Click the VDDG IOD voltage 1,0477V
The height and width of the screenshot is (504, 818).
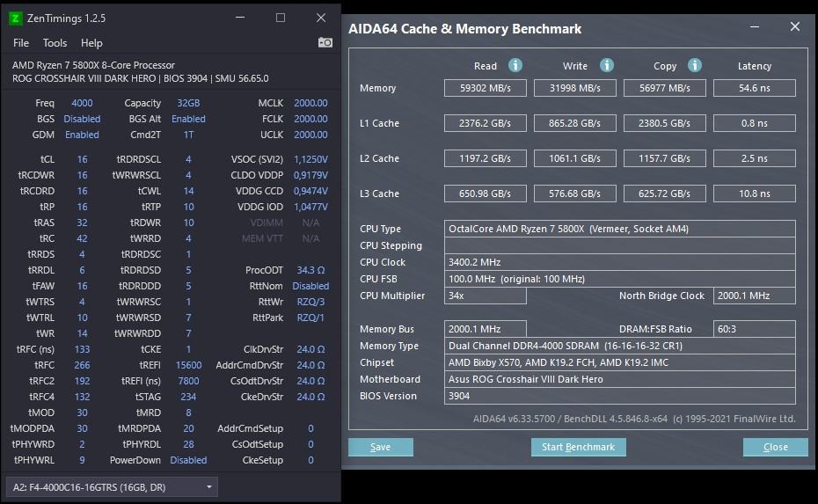[x=310, y=207]
